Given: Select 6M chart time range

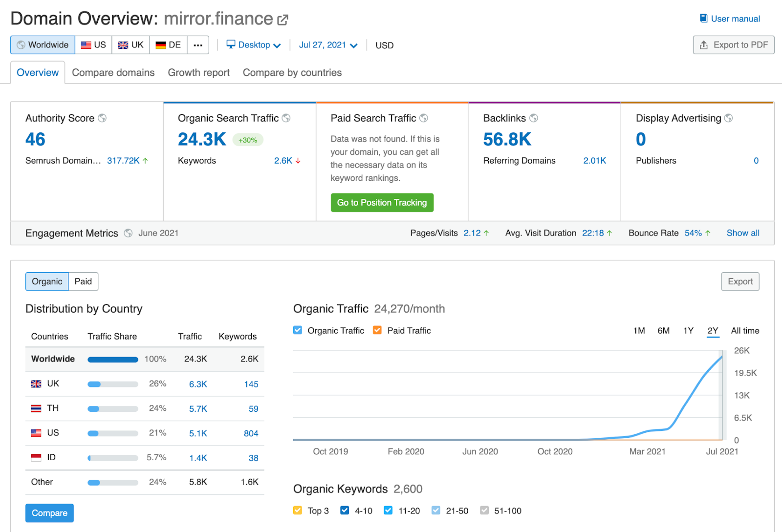Looking at the screenshot, I should click(x=664, y=331).
